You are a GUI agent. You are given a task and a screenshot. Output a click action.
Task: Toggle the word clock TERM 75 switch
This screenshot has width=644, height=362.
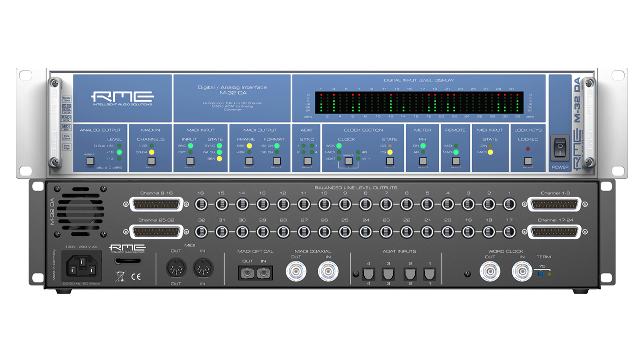tap(540, 274)
